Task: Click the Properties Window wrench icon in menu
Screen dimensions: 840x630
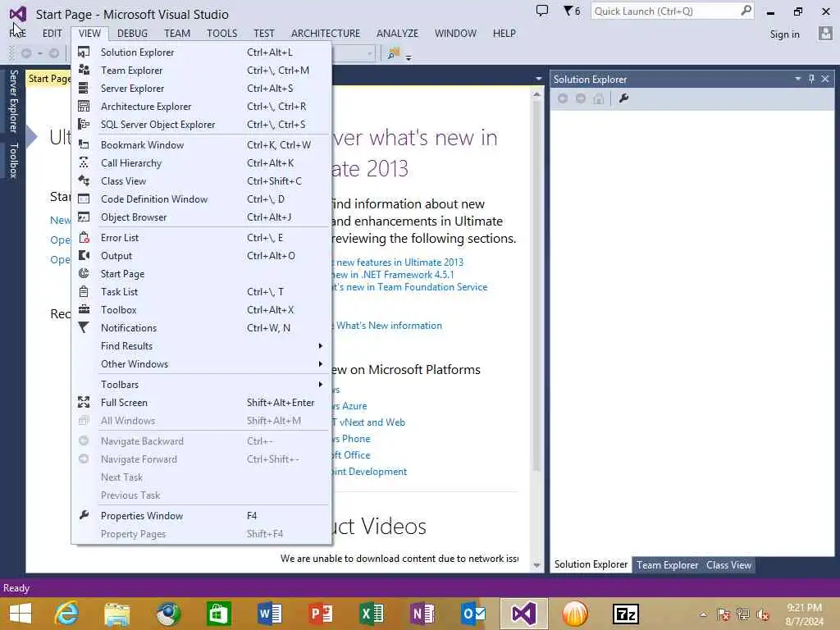Action: pos(84,515)
